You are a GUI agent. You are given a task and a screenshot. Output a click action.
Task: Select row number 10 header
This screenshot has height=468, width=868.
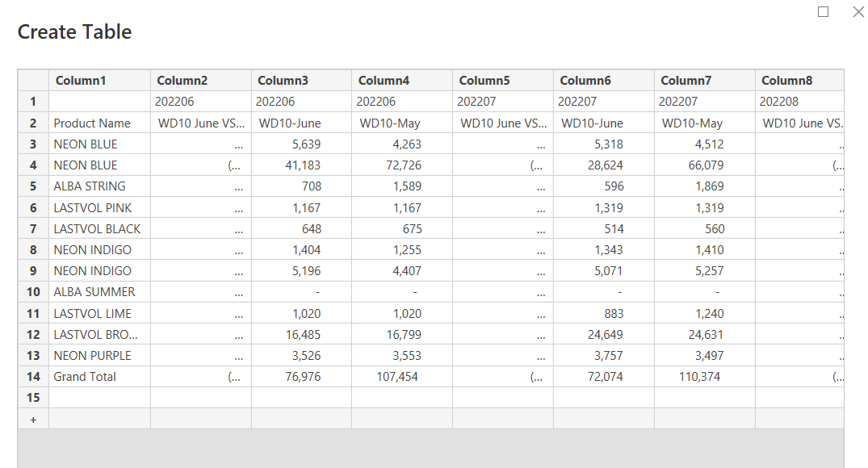click(x=33, y=292)
